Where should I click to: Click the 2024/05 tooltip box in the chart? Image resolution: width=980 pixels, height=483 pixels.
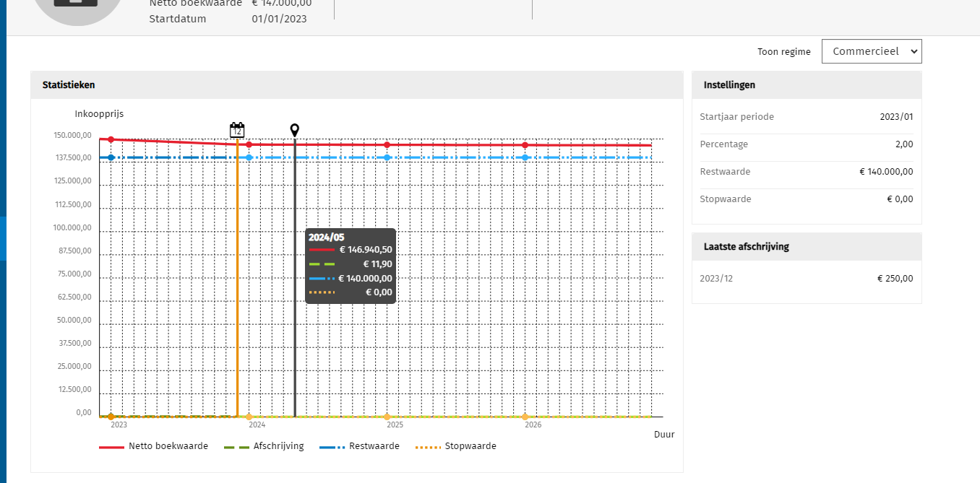coord(351,266)
